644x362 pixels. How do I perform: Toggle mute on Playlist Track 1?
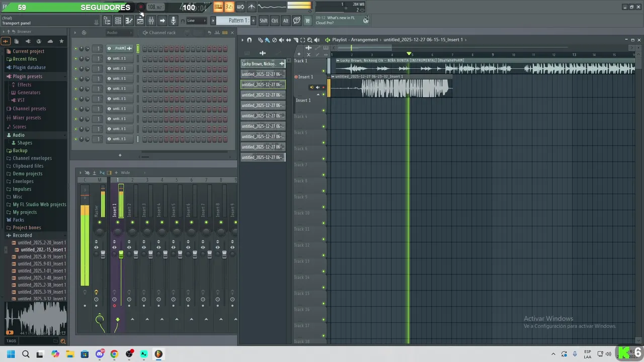point(324,70)
